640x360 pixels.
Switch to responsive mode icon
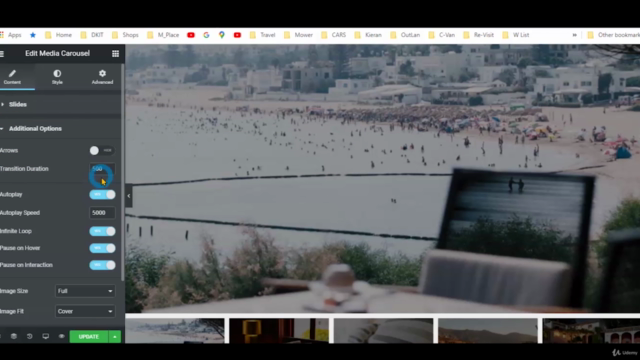45,336
